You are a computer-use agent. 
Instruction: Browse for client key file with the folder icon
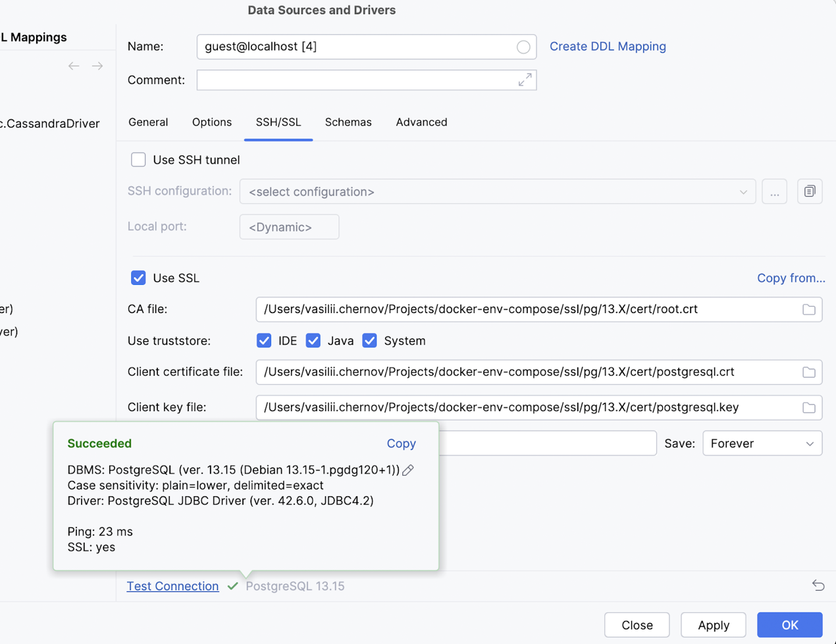click(x=809, y=408)
